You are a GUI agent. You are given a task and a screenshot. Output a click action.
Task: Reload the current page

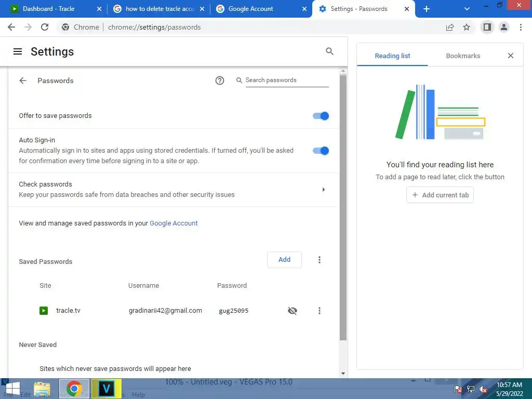(x=45, y=27)
